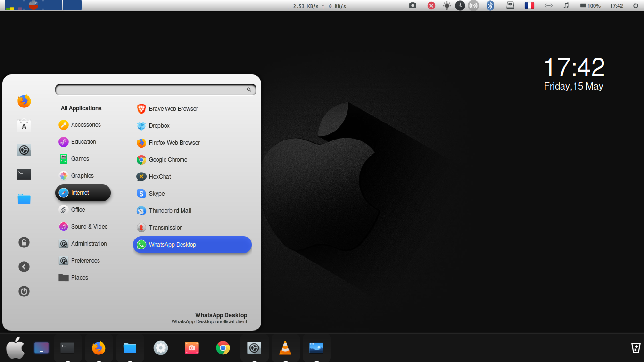Open Transmission torrent client

click(x=192, y=228)
